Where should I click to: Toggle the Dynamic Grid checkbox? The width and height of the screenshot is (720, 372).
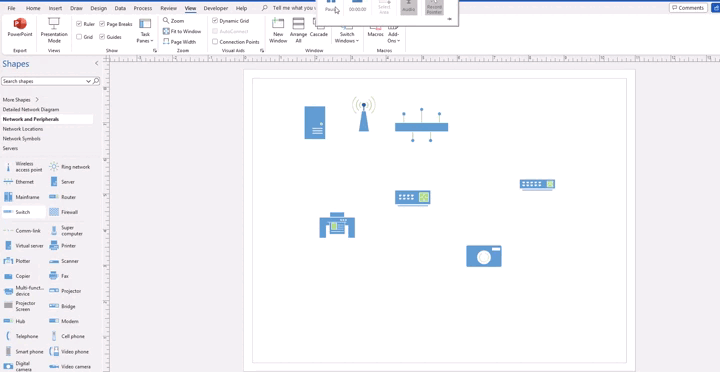point(215,21)
